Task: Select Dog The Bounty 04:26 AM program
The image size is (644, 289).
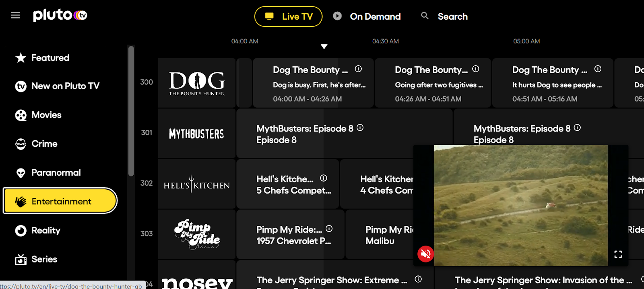Action: [433, 83]
